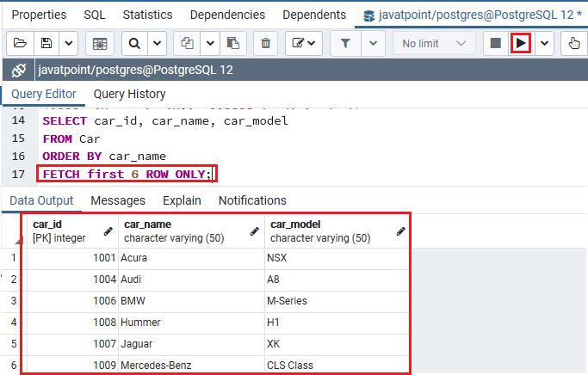This screenshot has height=375, width=588.
Task: Switch to the Properties tab
Action: pyautogui.click(x=39, y=15)
